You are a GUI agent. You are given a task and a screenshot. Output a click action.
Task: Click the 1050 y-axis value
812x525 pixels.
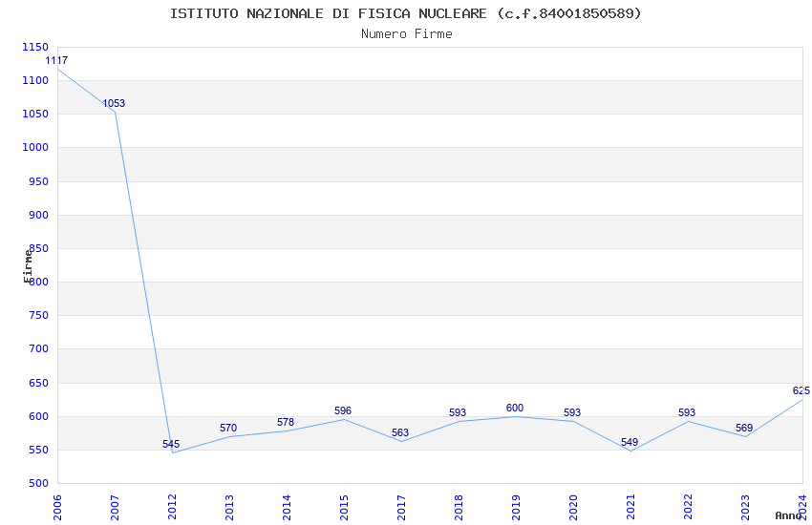pyautogui.click(x=35, y=115)
